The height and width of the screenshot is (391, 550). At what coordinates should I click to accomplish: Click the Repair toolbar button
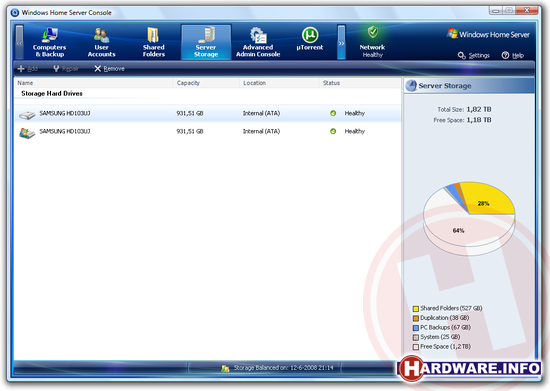[x=66, y=69]
